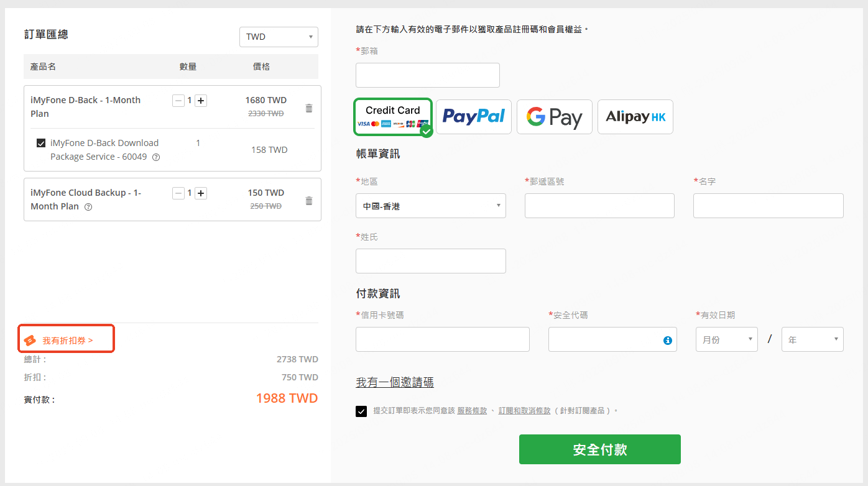Screen dimensions: 868x486
Task: Focus the 信用卡號碼 card number field
Action: pyautogui.click(x=443, y=339)
